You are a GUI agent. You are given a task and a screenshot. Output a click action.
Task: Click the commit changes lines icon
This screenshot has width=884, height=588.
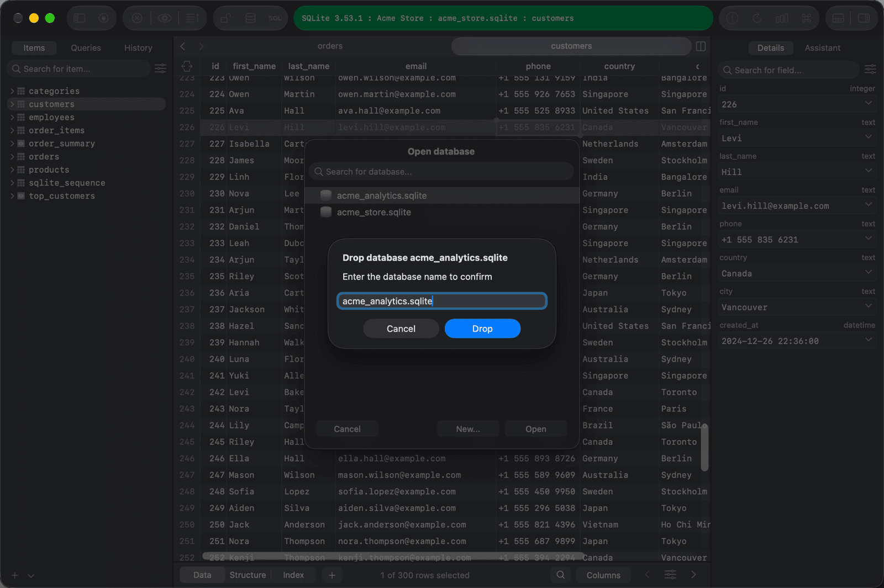pos(192,18)
